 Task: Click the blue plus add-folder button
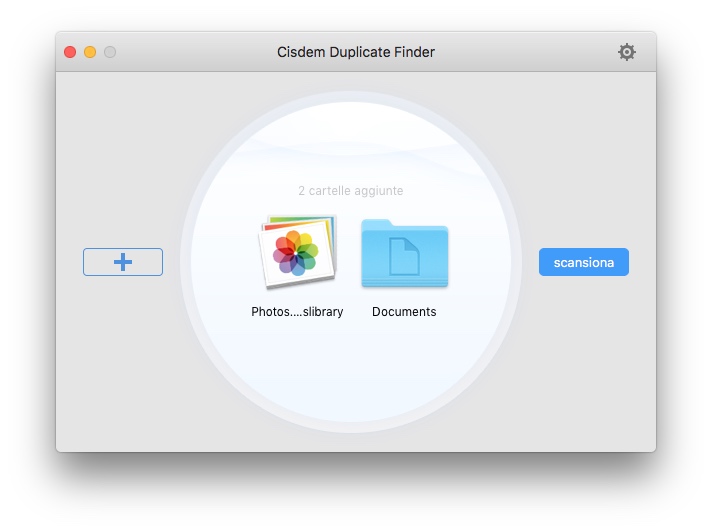[x=123, y=262]
